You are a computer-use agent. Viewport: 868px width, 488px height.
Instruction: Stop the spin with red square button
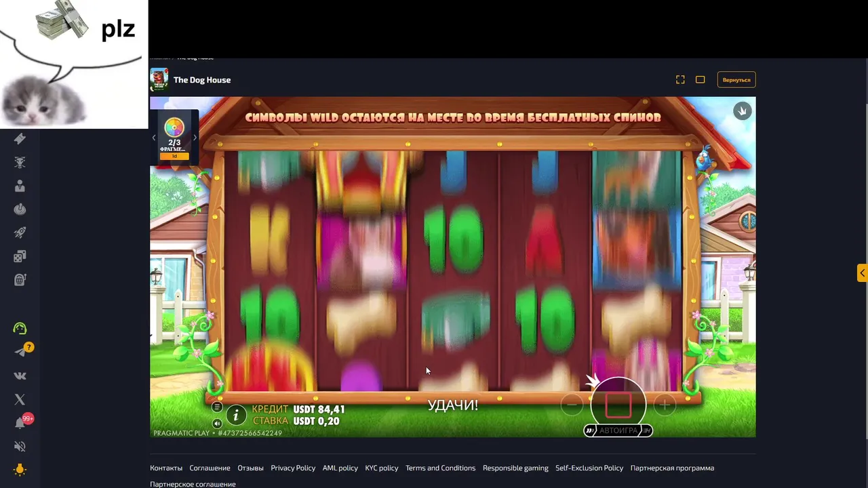(x=618, y=405)
